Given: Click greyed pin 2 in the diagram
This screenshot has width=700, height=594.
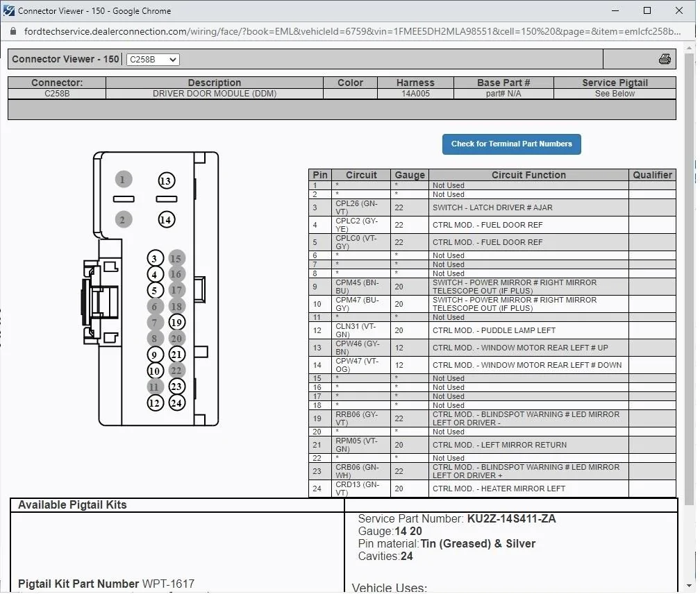Looking at the screenshot, I should point(123,219).
